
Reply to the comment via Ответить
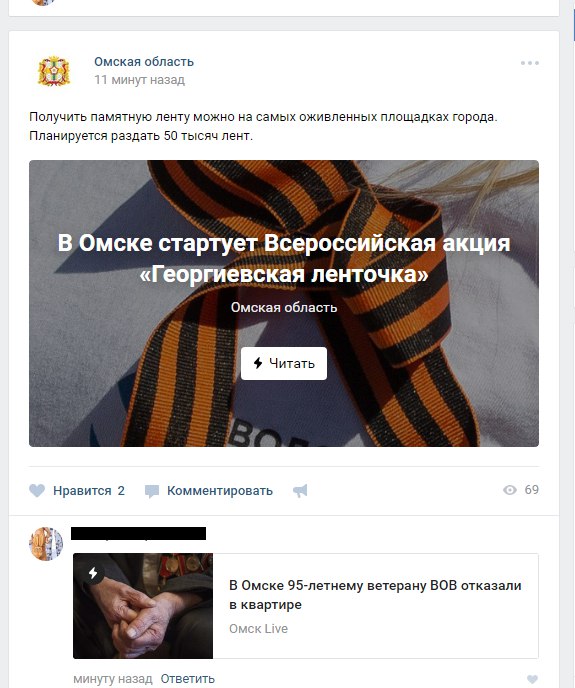[x=187, y=679]
